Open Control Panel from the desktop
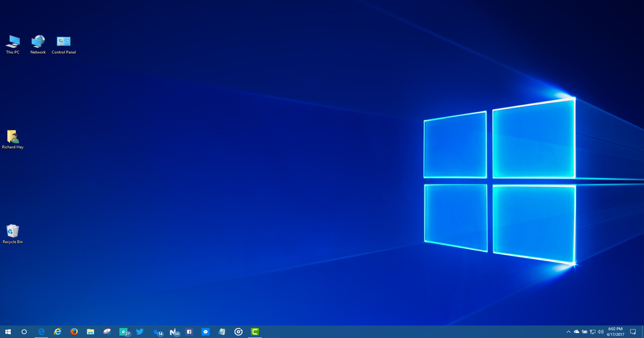644x338 pixels. [63, 40]
